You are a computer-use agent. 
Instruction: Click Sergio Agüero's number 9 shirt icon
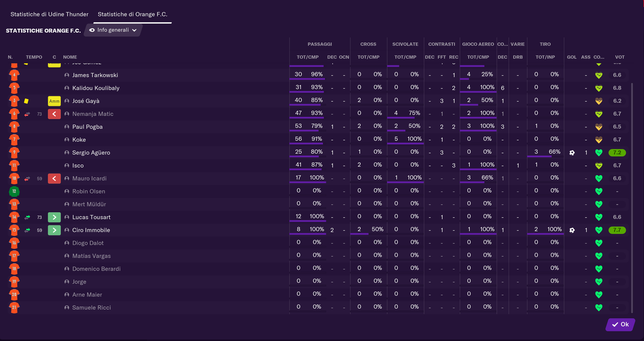14,153
